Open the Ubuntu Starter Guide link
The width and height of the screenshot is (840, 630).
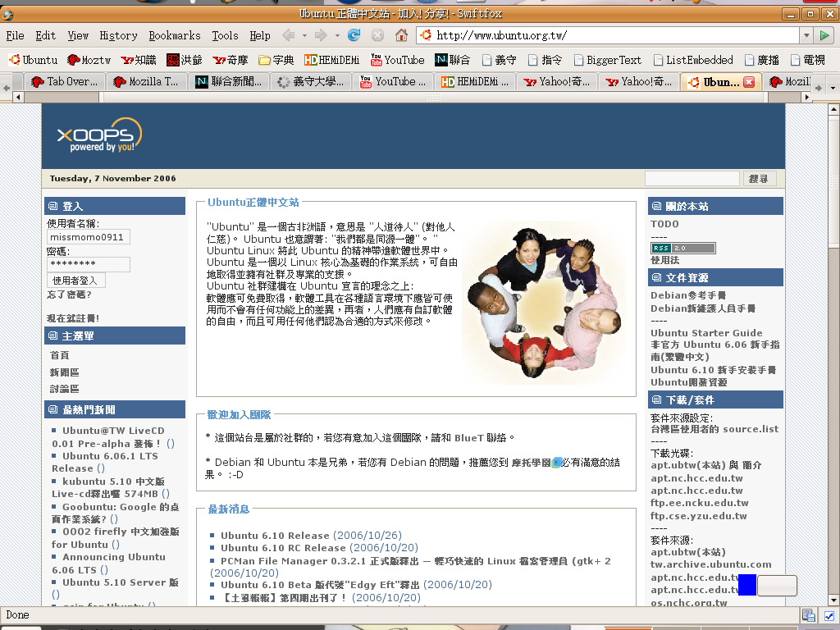[x=706, y=333]
